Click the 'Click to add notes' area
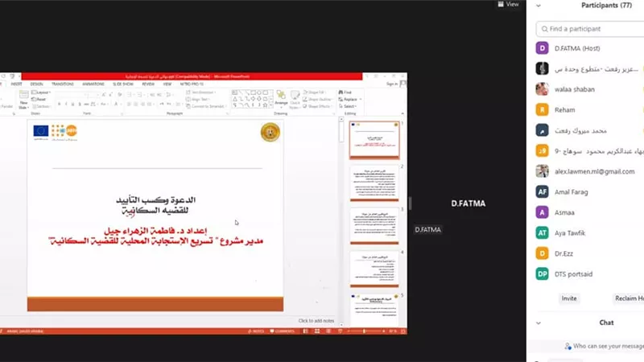The height and width of the screenshot is (362, 644). click(316, 320)
